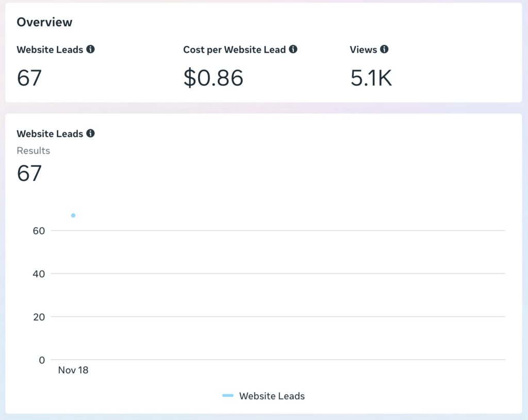
Task: Click the Overview section heading
Action: 44,22
